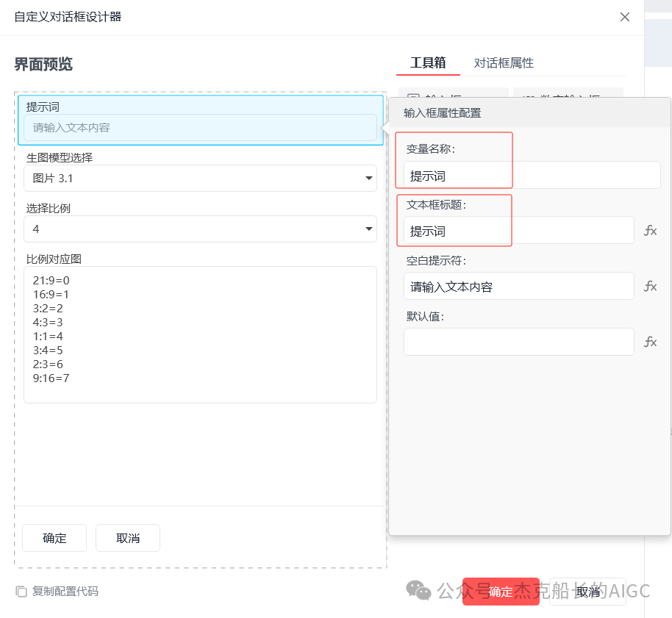Click the 9:16=7 line
Viewport: 672px width, 618px height.
tap(51, 378)
